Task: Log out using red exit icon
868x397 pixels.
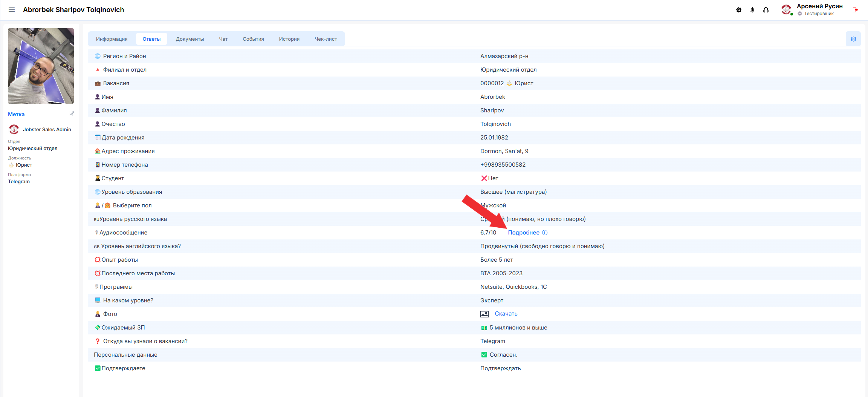Action: tap(856, 10)
